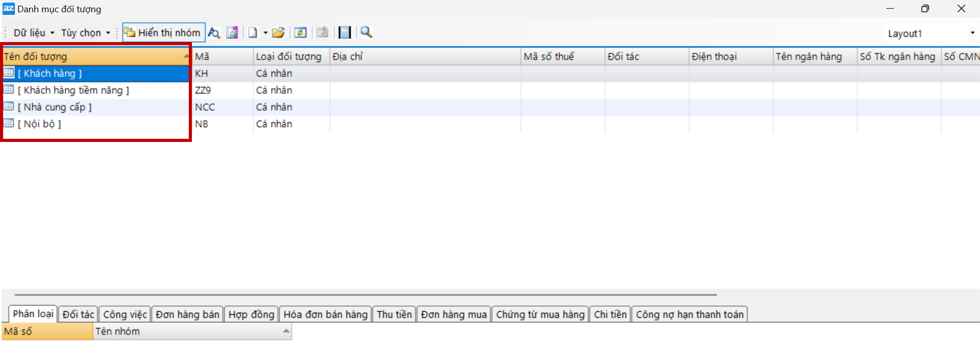Expand the Layout1 combo box
Screen dimensions: 980x354
[x=972, y=33]
